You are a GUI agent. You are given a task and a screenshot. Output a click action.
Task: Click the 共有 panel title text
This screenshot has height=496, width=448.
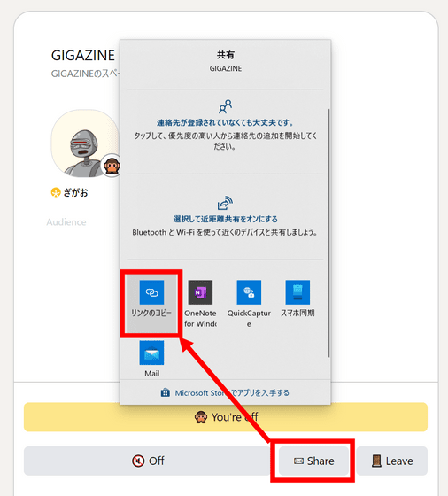click(226, 55)
